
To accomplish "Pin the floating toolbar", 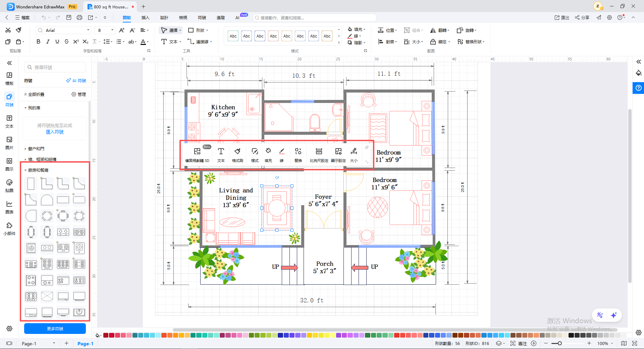I will [x=367, y=147].
